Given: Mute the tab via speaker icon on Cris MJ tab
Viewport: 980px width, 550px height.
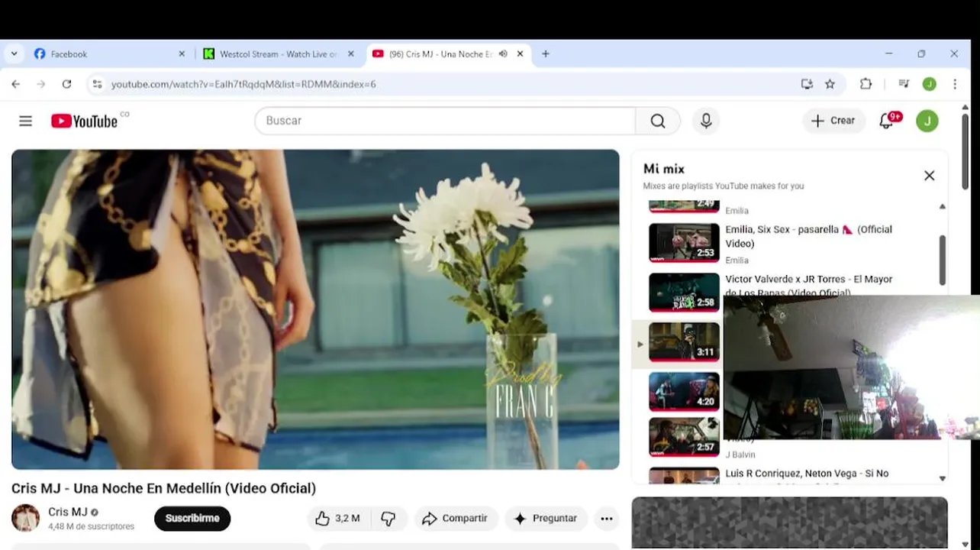Looking at the screenshot, I should pyautogui.click(x=503, y=54).
